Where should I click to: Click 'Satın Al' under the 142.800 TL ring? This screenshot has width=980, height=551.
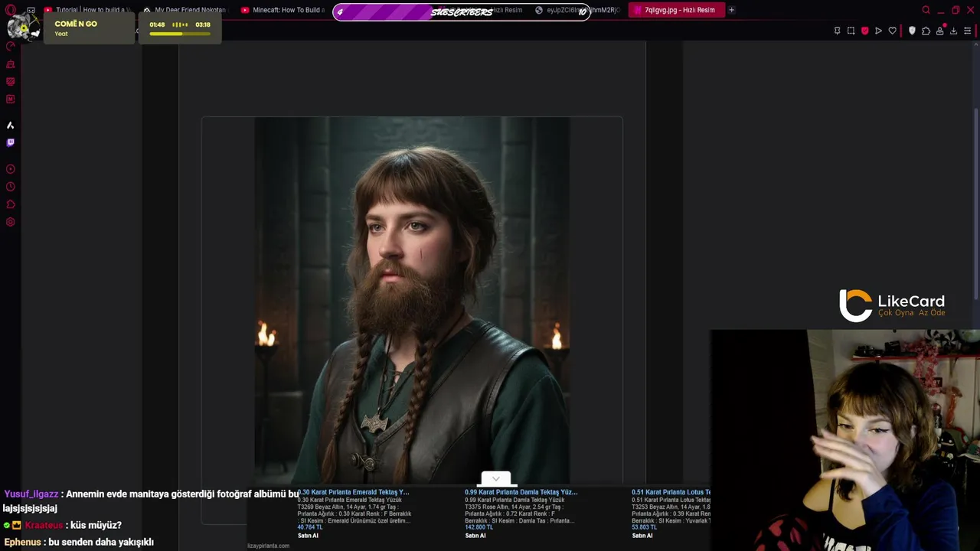point(475,536)
